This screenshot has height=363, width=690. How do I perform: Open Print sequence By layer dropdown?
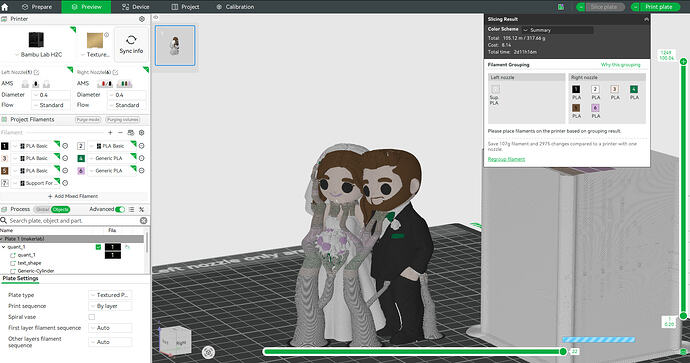point(110,306)
